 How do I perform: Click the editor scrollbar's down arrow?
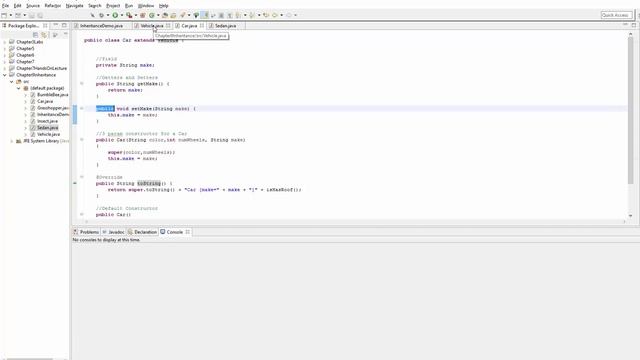click(630, 216)
